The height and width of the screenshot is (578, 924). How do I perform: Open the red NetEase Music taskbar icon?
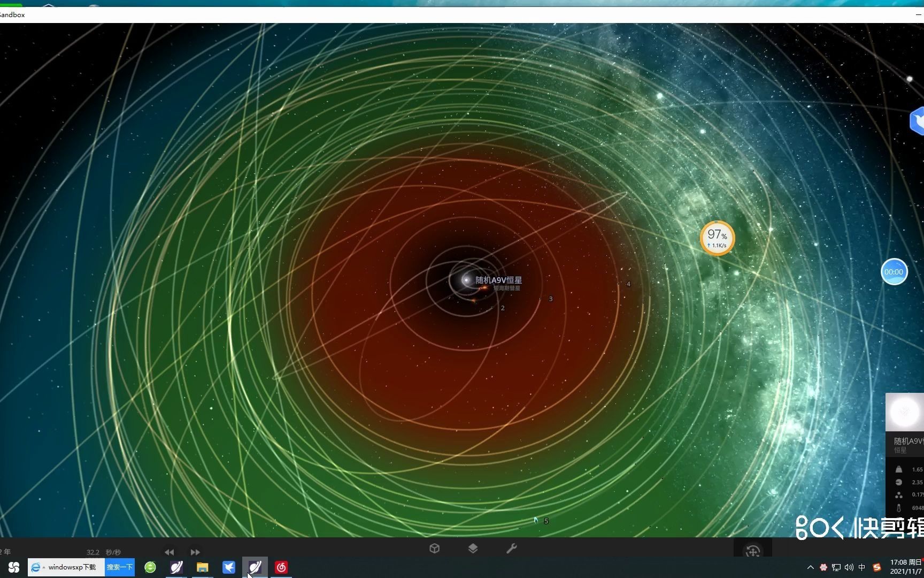tap(281, 567)
